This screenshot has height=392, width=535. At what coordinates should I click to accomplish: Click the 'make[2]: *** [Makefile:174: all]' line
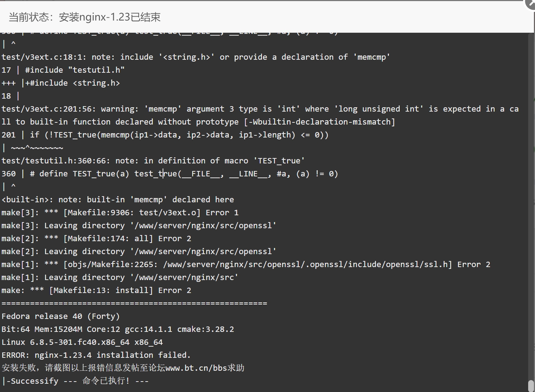pos(96,238)
